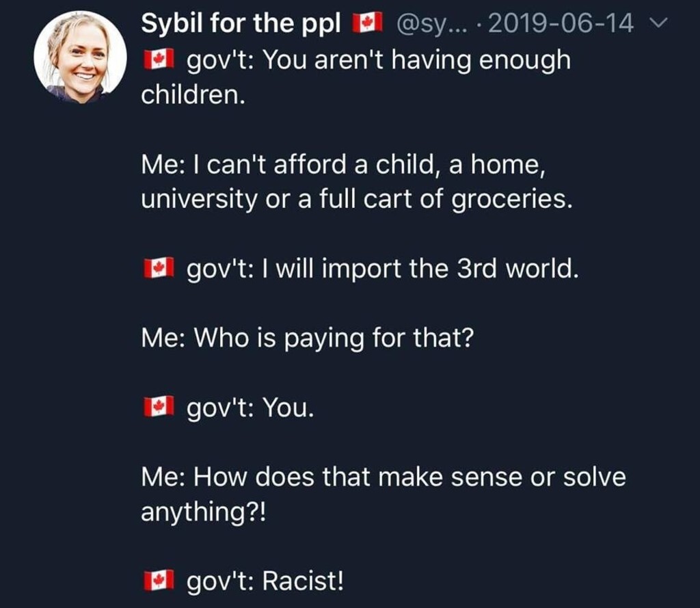Click the text "I will import the 3rd world."

pyautogui.click(x=418, y=269)
